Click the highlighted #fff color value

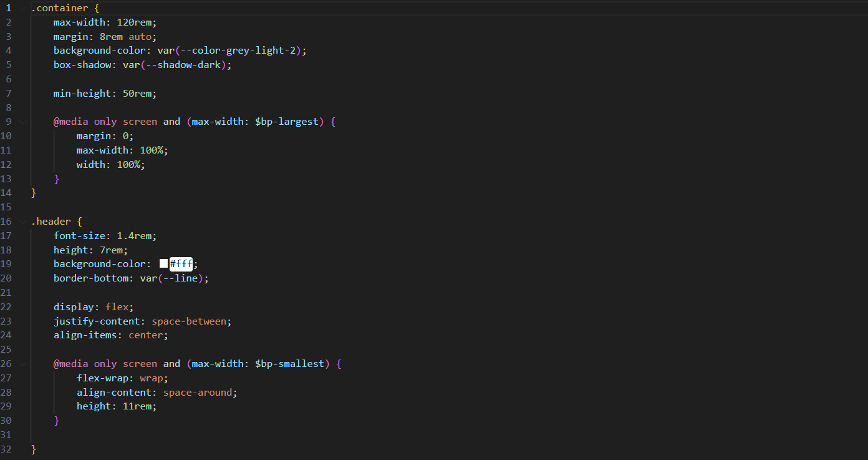coord(181,264)
